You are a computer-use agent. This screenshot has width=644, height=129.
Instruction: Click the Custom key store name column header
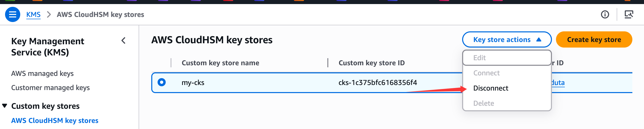click(220, 63)
